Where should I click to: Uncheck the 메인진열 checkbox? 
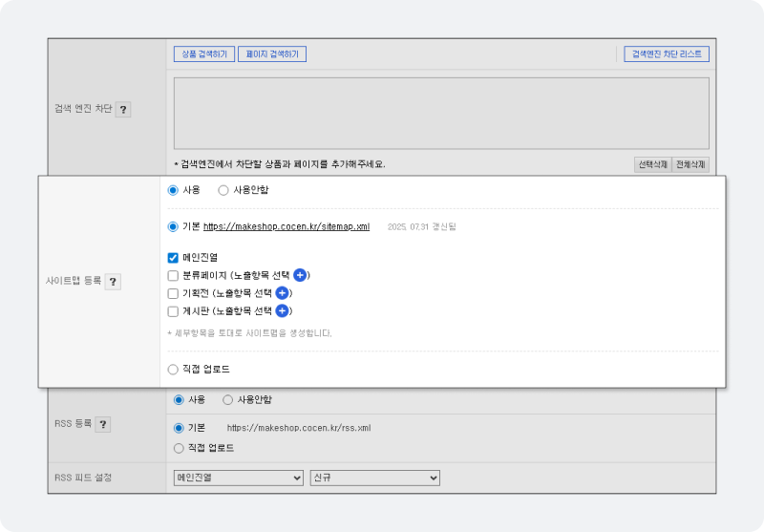coord(173,258)
